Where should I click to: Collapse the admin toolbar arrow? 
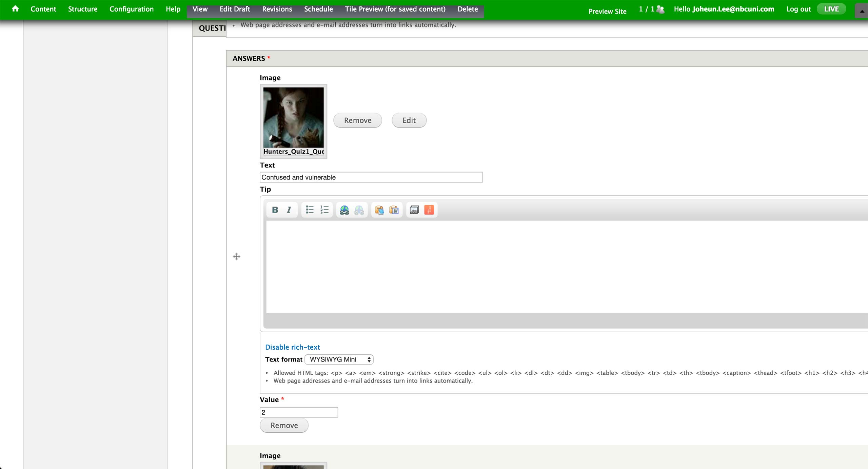(862, 11)
